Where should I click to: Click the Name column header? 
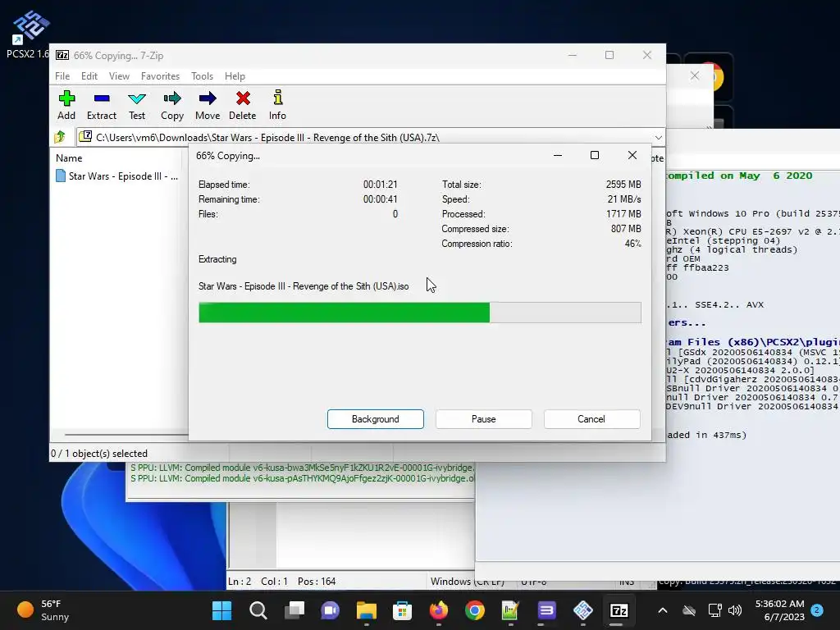tap(69, 158)
